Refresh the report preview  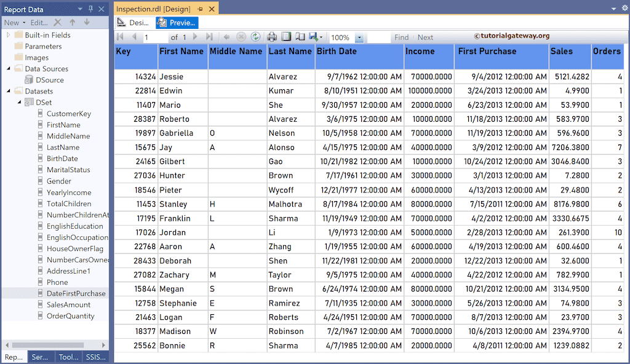(256, 36)
